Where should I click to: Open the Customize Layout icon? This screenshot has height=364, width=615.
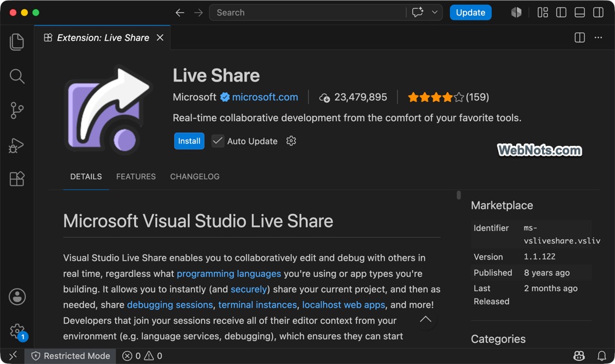click(x=543, y=12)
